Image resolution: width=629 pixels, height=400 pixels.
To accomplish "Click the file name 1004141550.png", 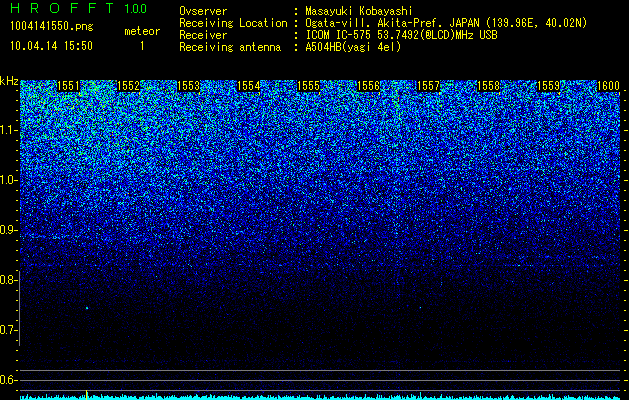I will pyautogui.click(x=52, y=26).
